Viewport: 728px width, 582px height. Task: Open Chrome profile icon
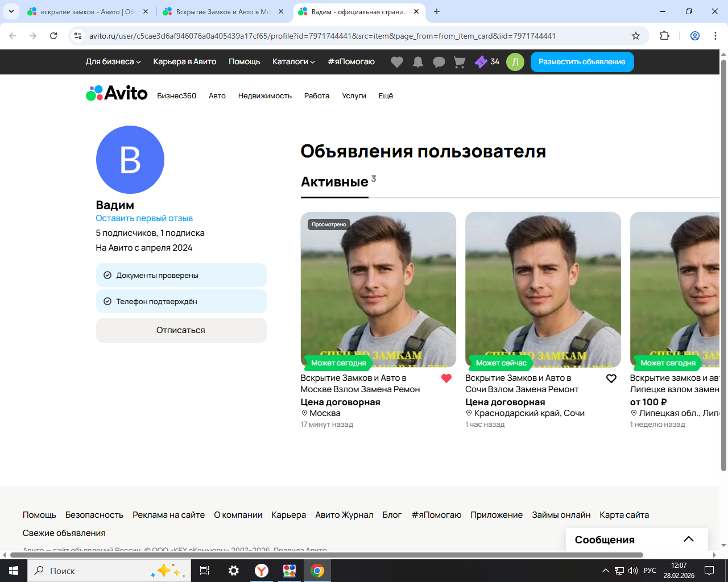[695, 36]
